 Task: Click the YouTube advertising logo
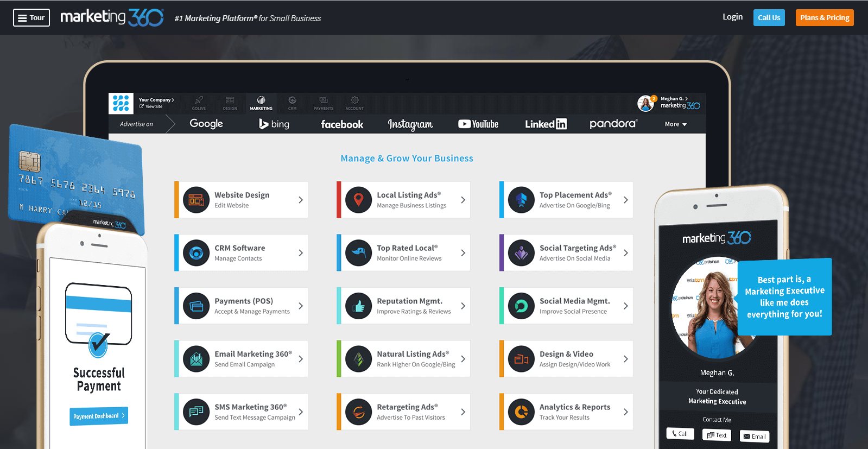point(478,124)
